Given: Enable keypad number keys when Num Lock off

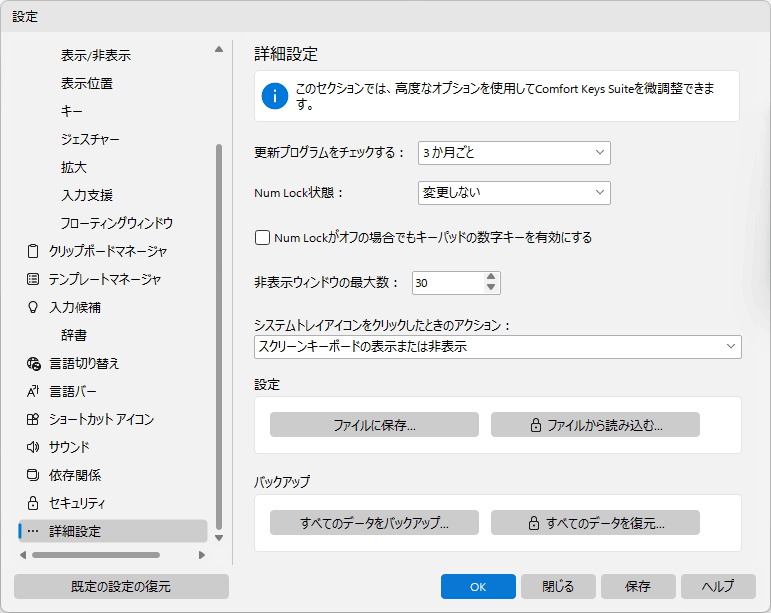Looking at the screenshot, I should coord(263,237).
